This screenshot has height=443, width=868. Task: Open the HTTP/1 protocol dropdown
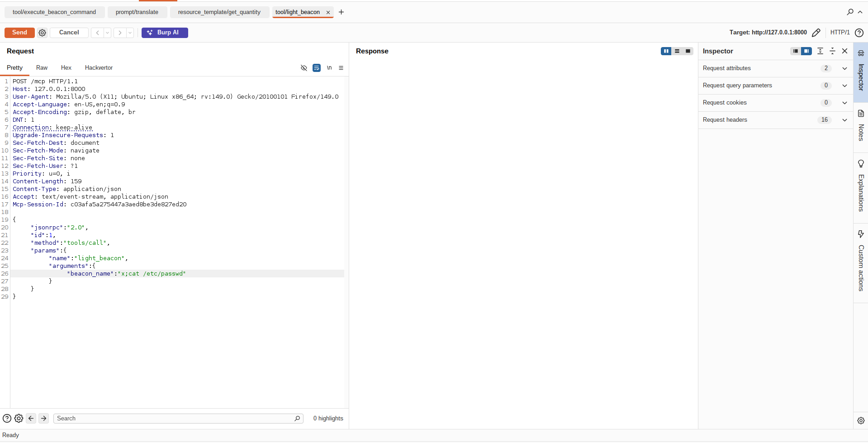[840, 33]
